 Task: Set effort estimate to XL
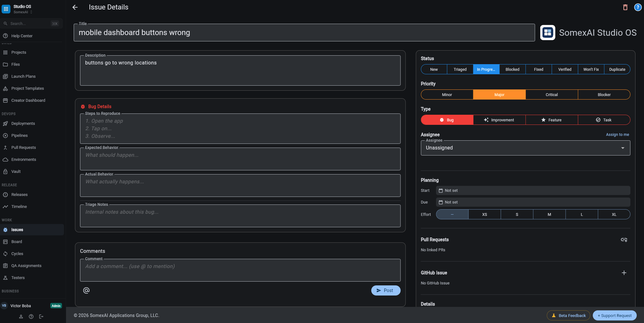point(614,214)
